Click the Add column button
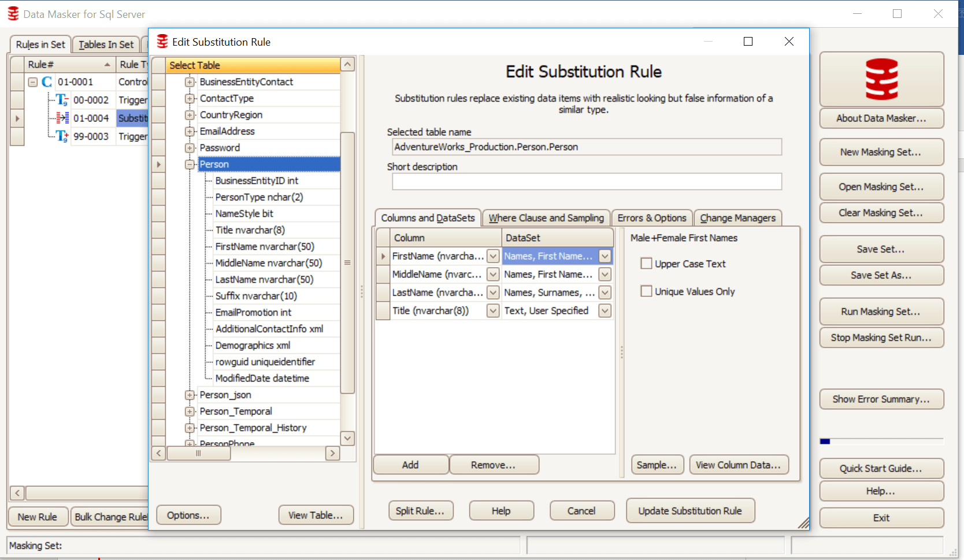Image resolution: width=964 pixels, height=560 pixels. pyautogui.click(x=410, y=465)
